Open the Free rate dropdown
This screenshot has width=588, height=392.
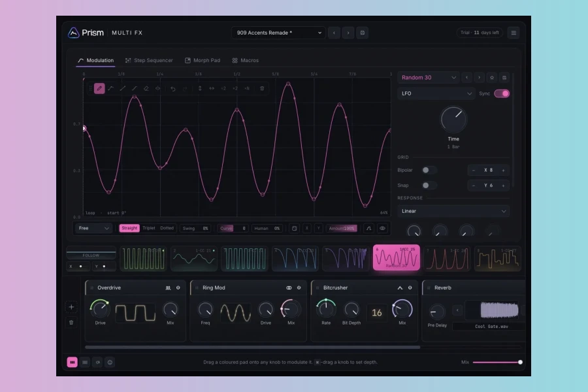click(x=93, y=228)
